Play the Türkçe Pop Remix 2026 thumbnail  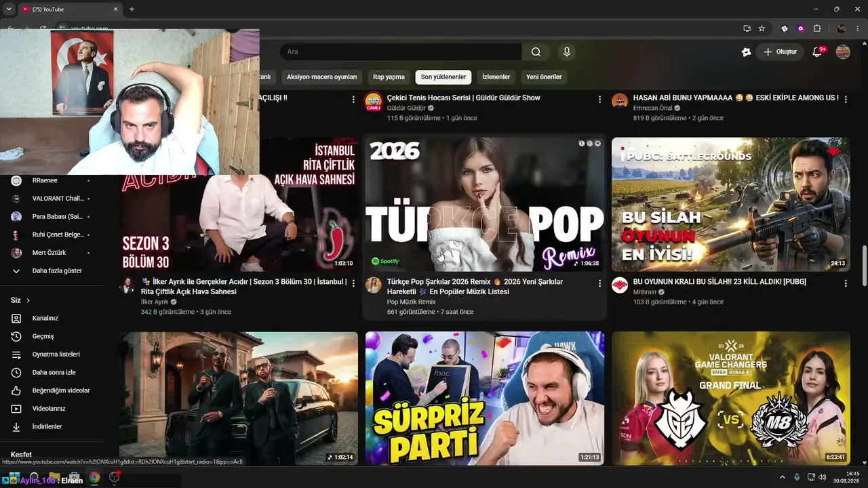click(485, 205)
